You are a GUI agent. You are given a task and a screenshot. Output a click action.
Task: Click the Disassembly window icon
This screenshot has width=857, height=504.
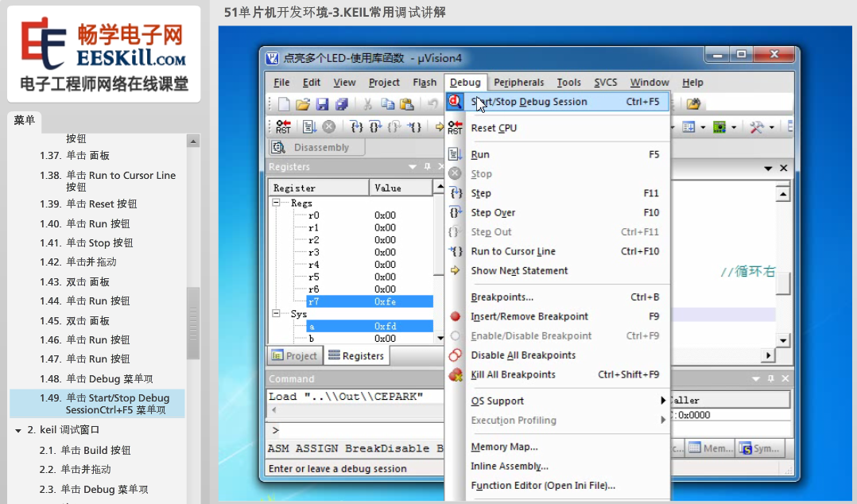coord(279,147)
